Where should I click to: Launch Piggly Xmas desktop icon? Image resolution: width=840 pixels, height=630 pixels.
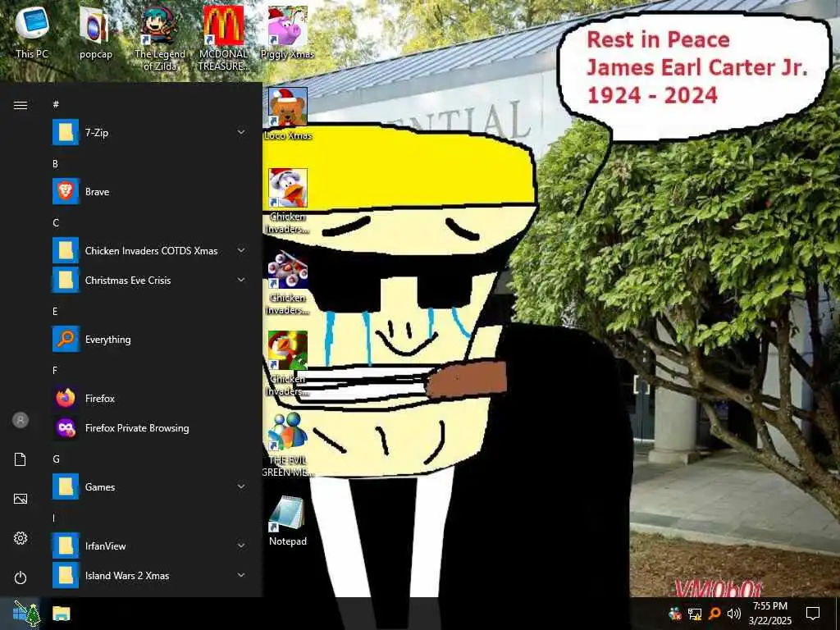pyautogui.click(x=288, y=32)
